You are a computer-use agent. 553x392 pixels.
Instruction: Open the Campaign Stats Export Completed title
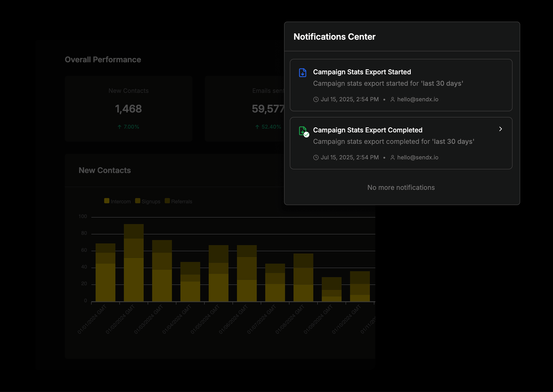(x=368, y=130)
